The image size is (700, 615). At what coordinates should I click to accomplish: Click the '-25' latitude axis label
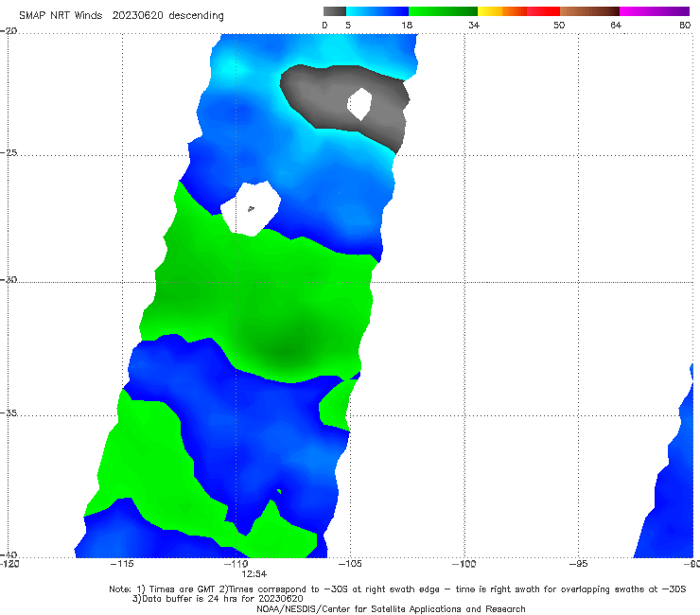[9, 152]
